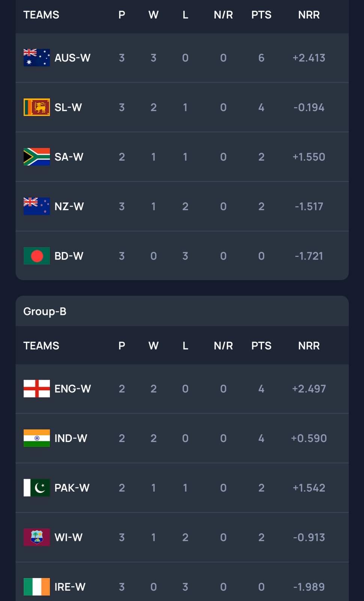This screenshot has width=364, height=601.
Task: Tap the PAK-W team name
Action: 72,488
